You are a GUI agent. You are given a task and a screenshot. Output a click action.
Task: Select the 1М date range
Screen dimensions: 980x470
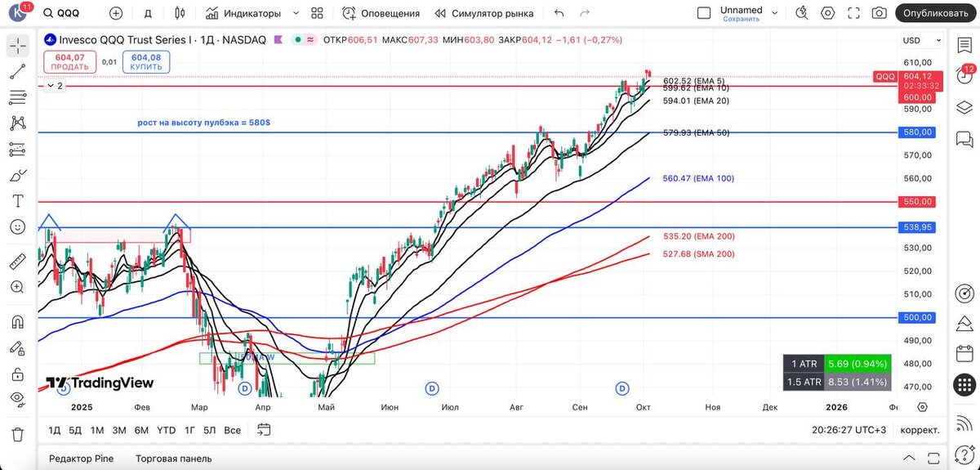[96, 429]
